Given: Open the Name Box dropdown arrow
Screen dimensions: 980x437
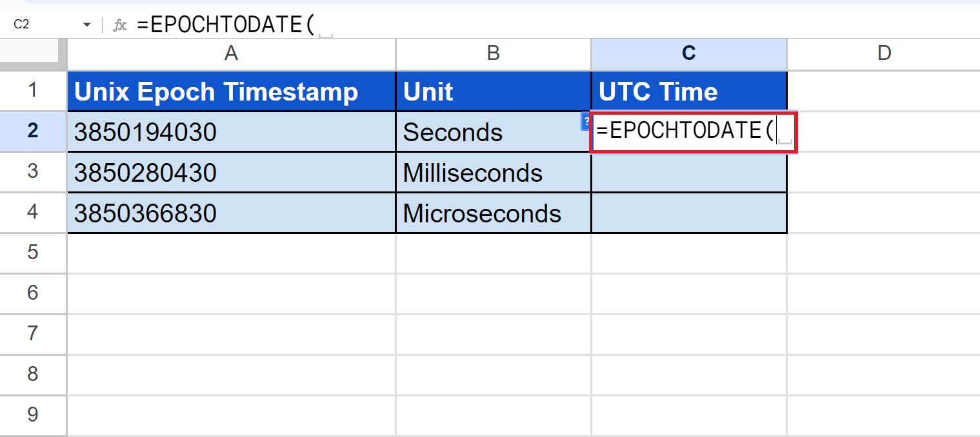Looking at the screenshot, I should [86, 25].
